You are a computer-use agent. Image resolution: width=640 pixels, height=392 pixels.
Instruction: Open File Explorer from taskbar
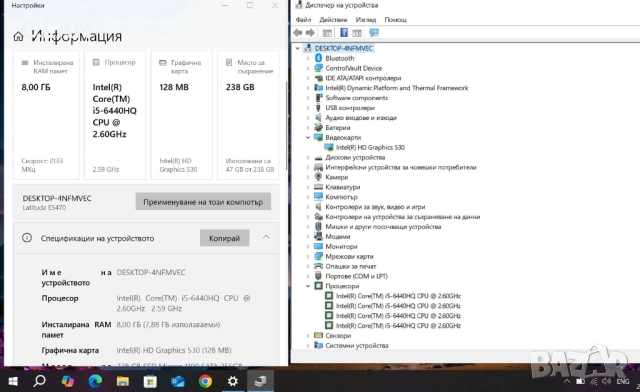[122, 381]
